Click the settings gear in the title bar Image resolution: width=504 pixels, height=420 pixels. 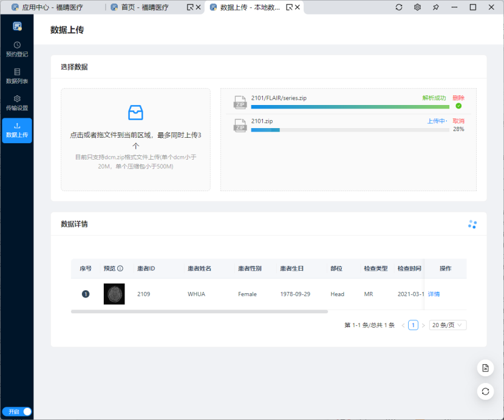point(417,7)
